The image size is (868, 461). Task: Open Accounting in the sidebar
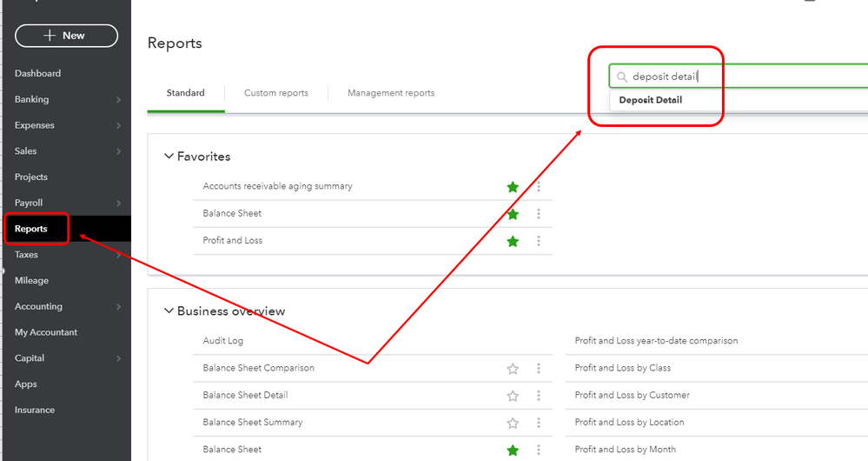coord(38,306)
